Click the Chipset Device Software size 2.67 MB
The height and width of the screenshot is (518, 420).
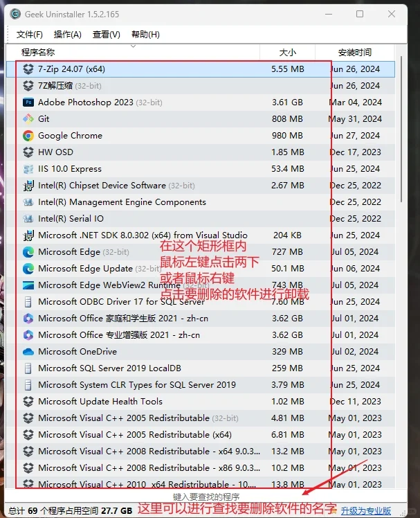tap(288, 186)
